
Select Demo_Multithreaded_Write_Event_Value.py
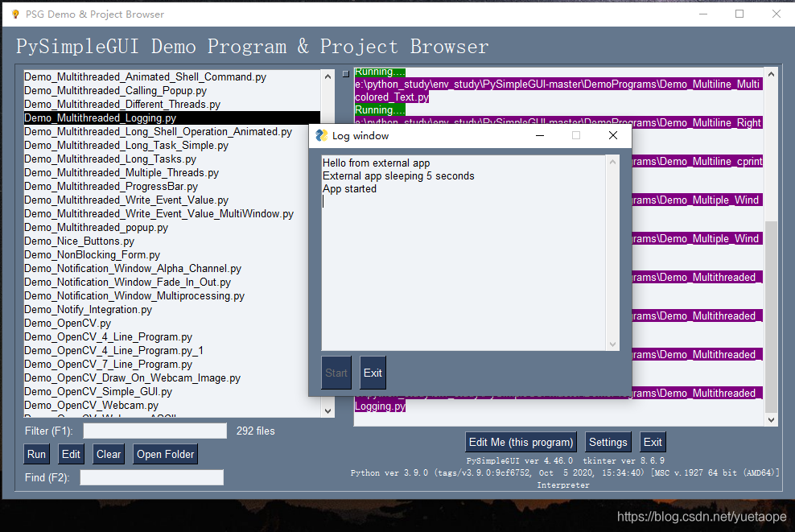point(172,200)
